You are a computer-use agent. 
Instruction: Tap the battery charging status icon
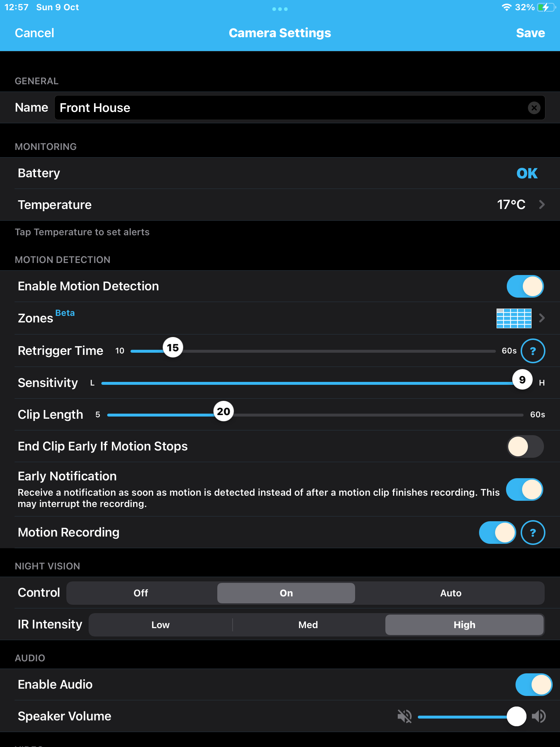[x=545, y=7]
